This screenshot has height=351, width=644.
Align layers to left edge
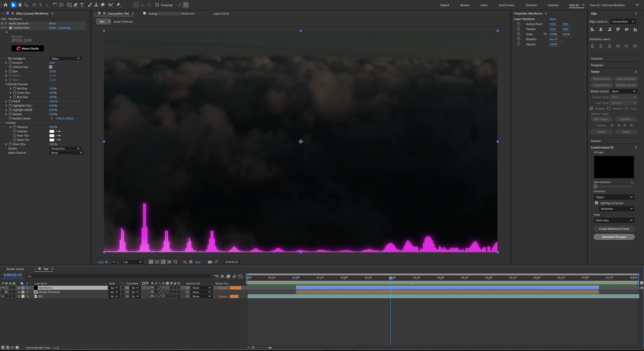coord(592,29)
